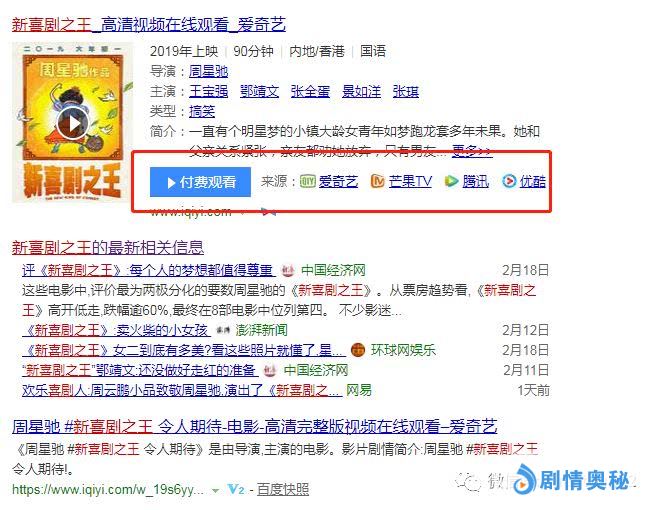The image size is (657, 510).
Task: Click the Mango TV source logo icon
Action: point(378,181)
